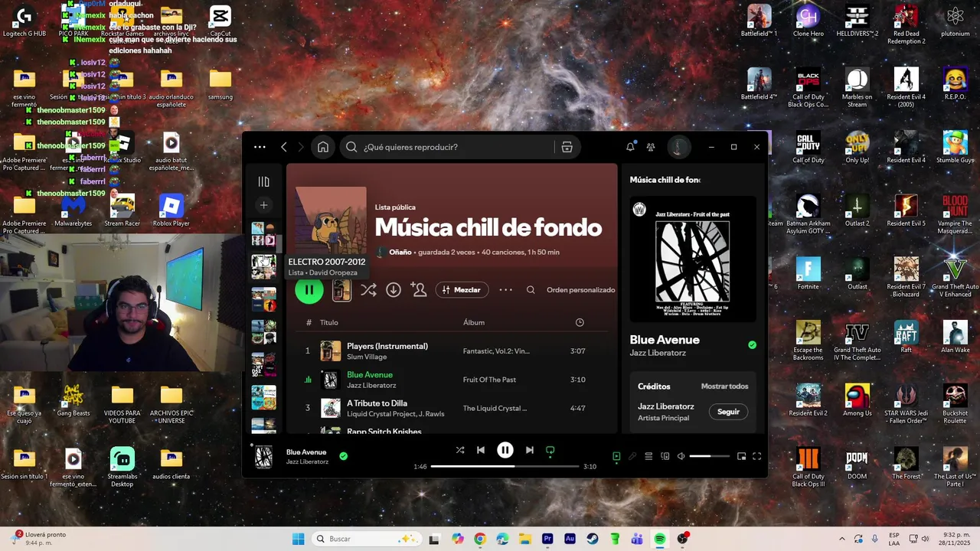Open OBS Studio from taskbar
This screenshot has width=980, height=551.
pyautogui.click(x=682, y=539)
